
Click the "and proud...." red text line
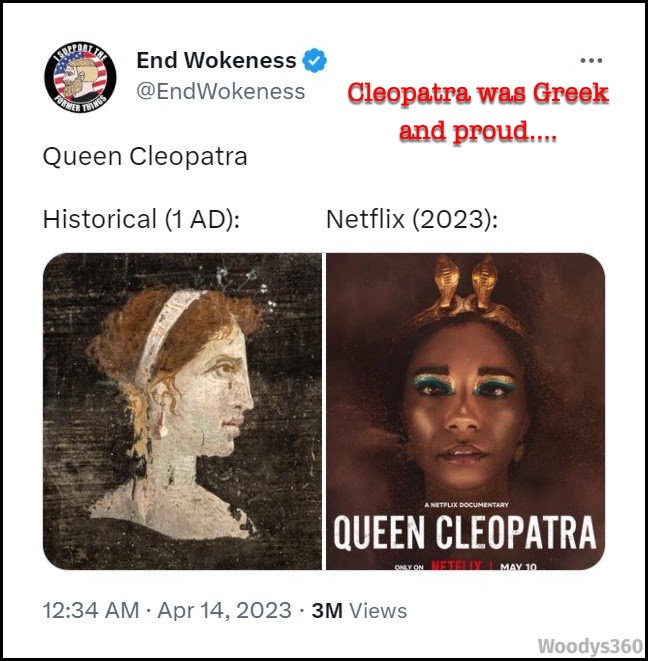click(x=478, y=131)
